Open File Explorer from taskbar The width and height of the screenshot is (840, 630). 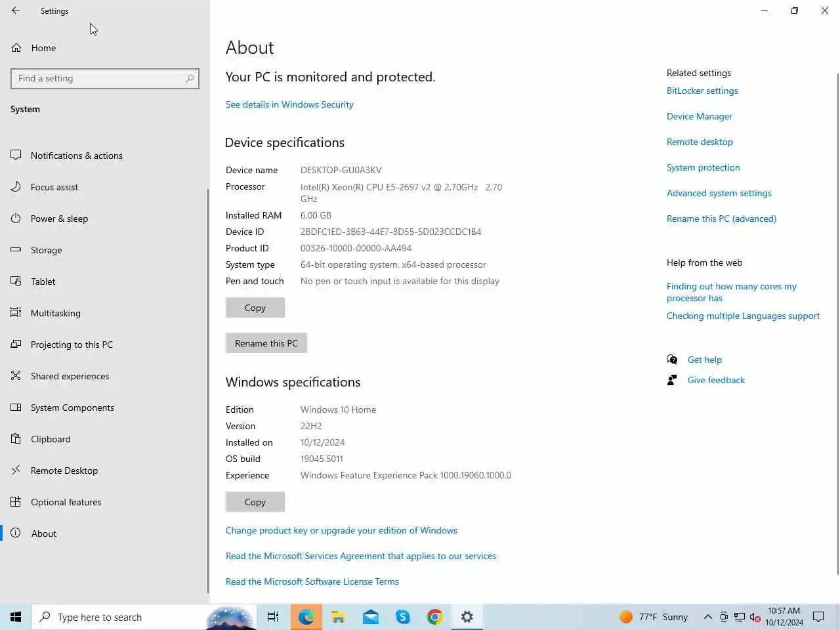[x=338, y=617]
